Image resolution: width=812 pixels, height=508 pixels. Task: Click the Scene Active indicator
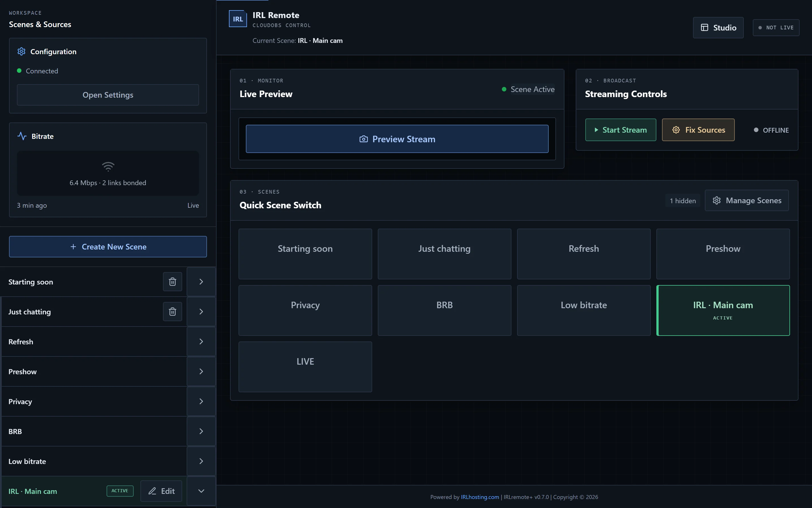pyautogui.click(x=528, y=89)
